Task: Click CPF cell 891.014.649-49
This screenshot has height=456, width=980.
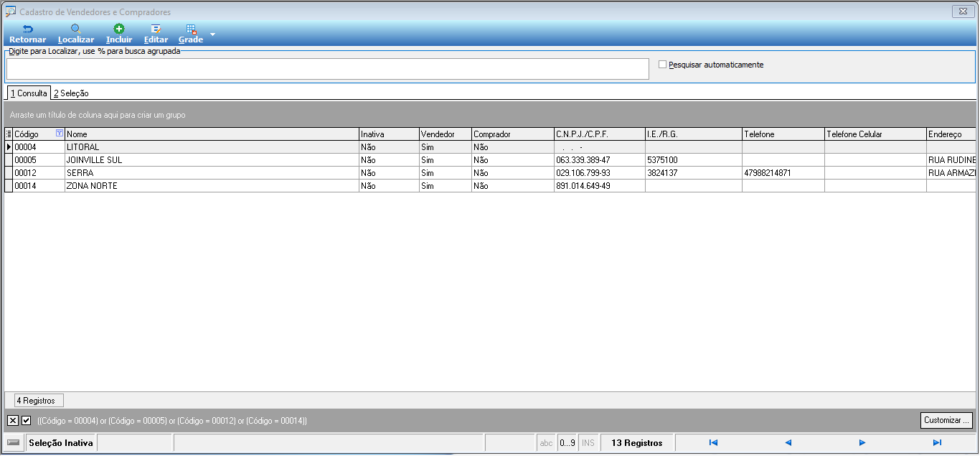Action: pos(599,186)
